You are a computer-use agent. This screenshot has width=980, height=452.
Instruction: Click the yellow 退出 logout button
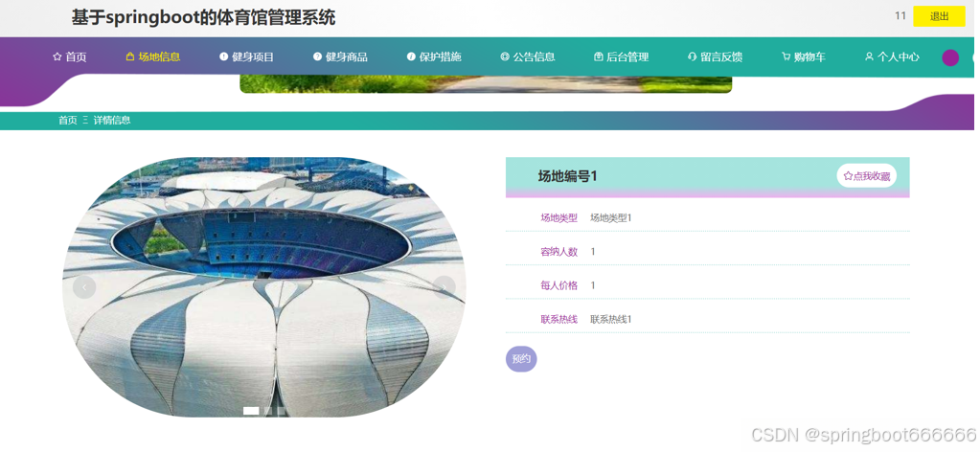940,16
